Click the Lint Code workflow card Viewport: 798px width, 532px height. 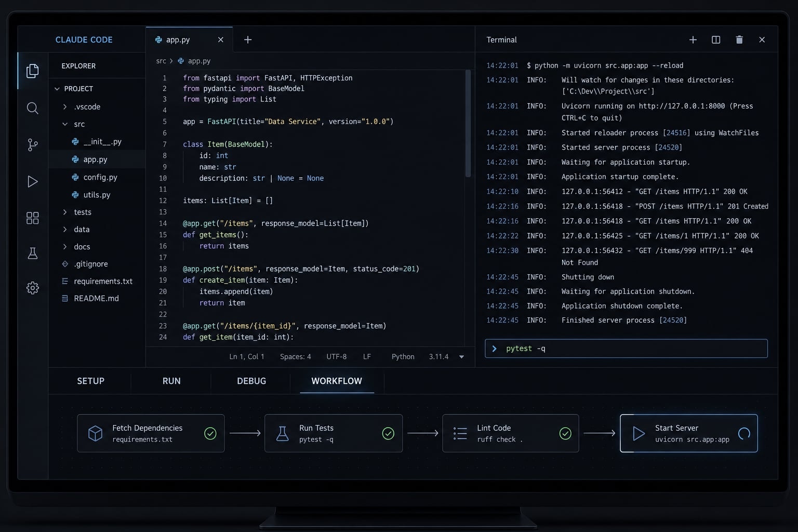[x=511, y=433]
